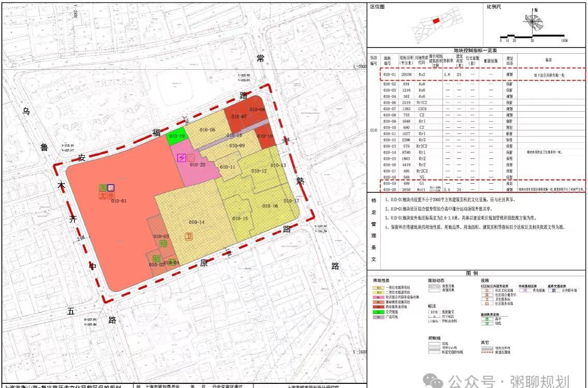Click the scale bar under 比例尺
588x388 pixels.
533,36
